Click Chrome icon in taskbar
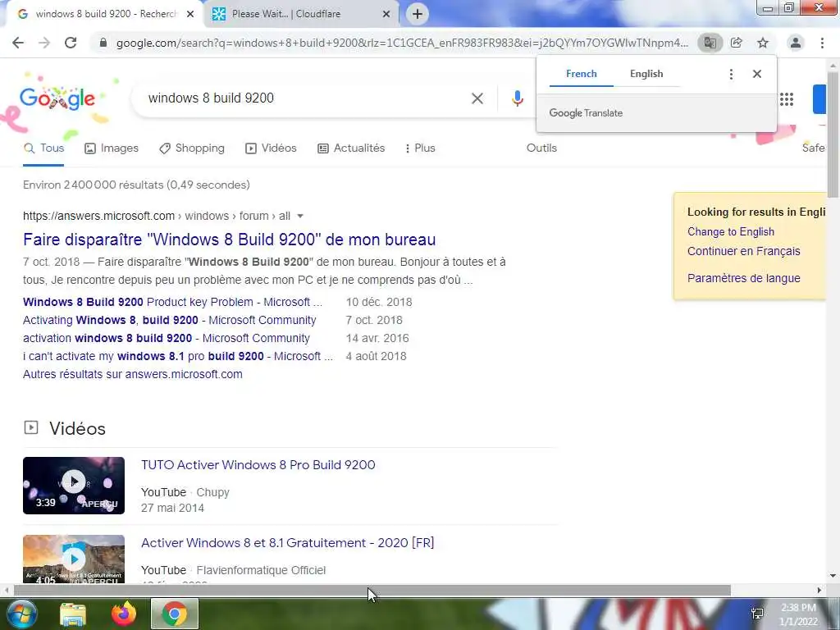840x630 pixels. 175,614
